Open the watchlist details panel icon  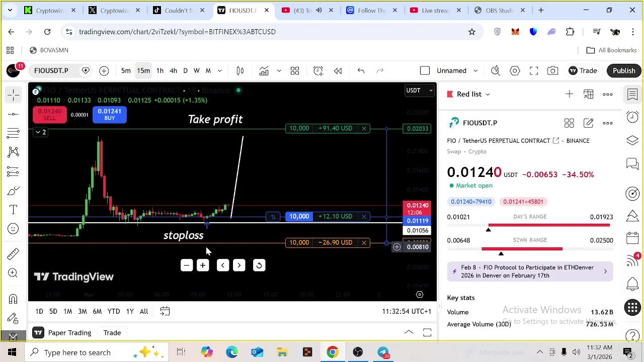click(632, 94)
